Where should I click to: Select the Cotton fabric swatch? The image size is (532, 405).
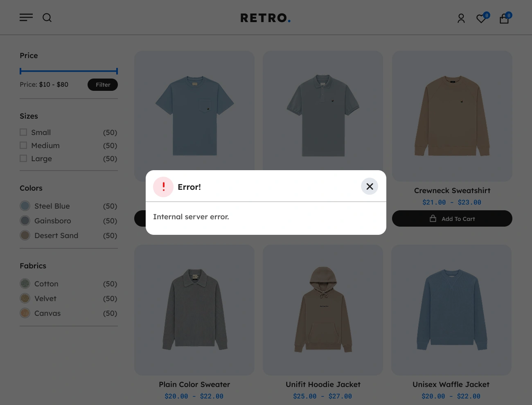coord(25,283)
